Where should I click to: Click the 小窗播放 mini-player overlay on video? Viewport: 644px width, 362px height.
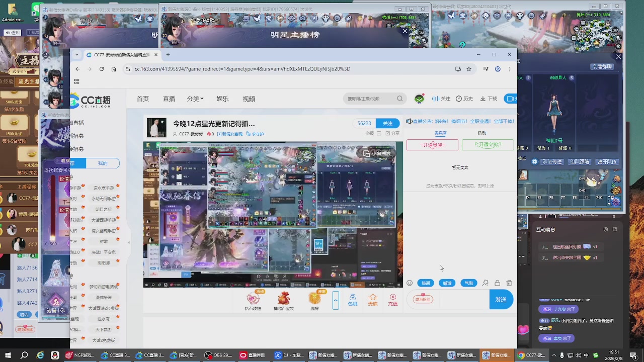click(x=377, y=153)
